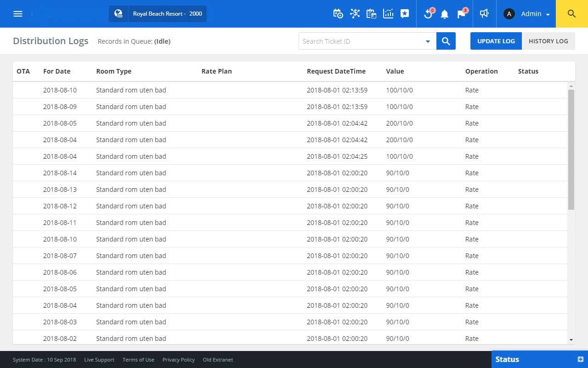588x368 pixels.
Task: Click the Value column header
Action: point(395,71)
